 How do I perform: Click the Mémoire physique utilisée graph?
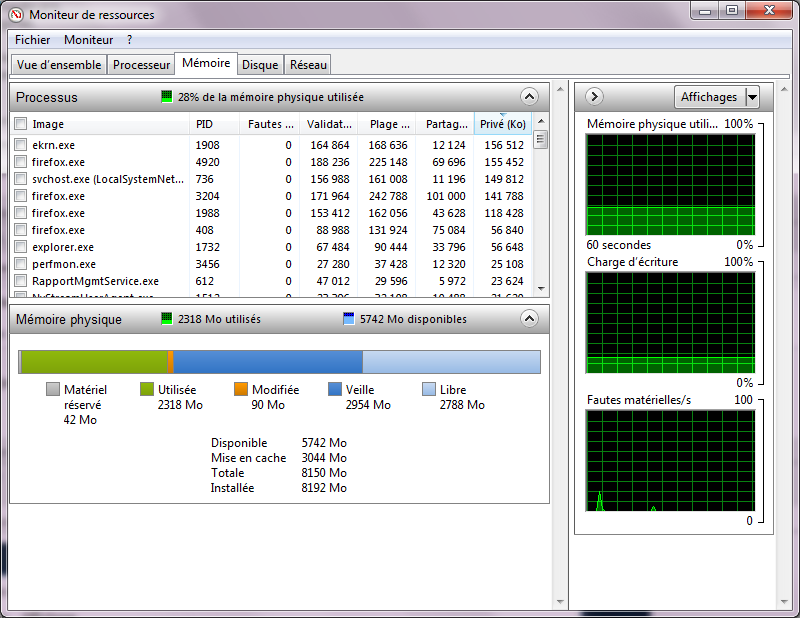pos(670,184)
